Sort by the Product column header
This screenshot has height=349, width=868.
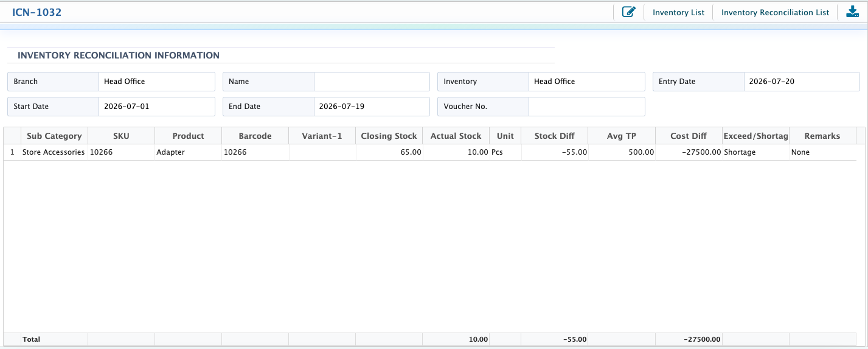(188, 136)
